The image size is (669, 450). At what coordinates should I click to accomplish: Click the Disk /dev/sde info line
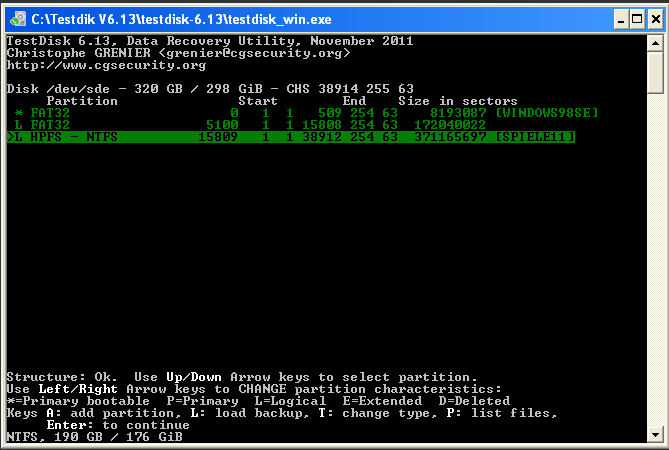[x=210, y=89]
